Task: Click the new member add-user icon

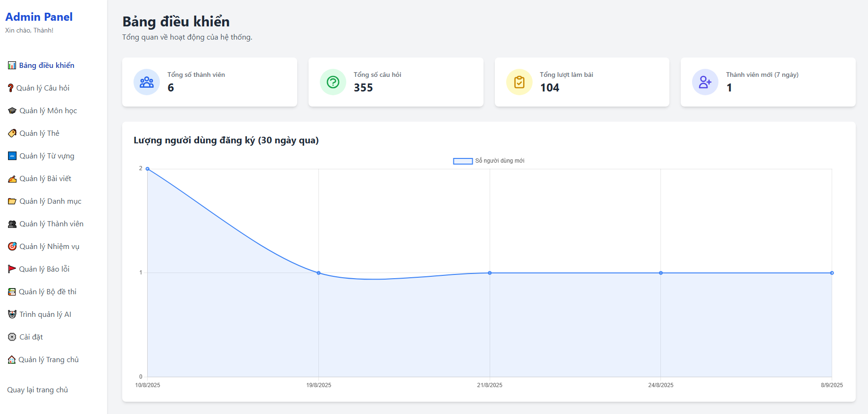Action: [705, 82]
